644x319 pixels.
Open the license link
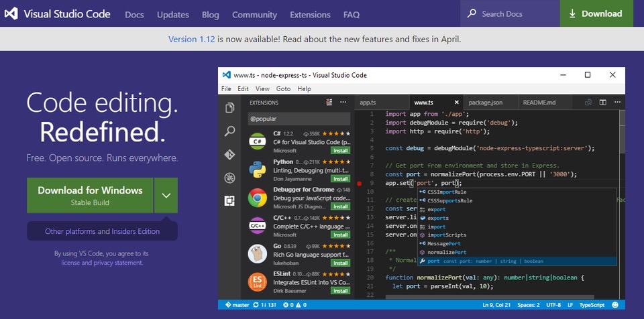pos(72,263)
